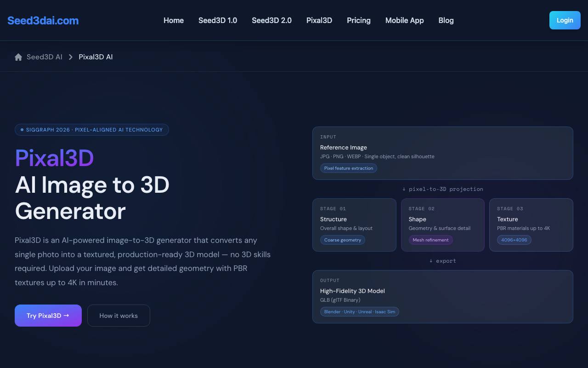Click the pixel-to-3D projection label

[x=443, y=189]
